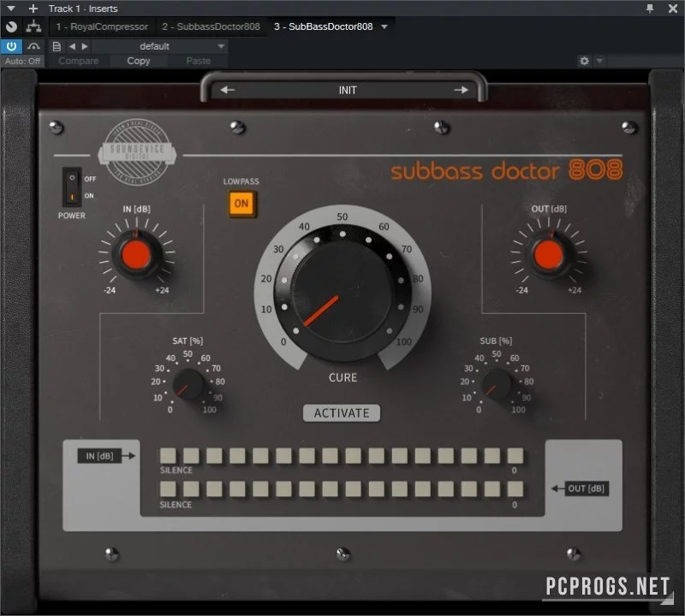Open the insert menu triangle beside Track 1
This screenshot has height=616, width=685.
[11, 9]
